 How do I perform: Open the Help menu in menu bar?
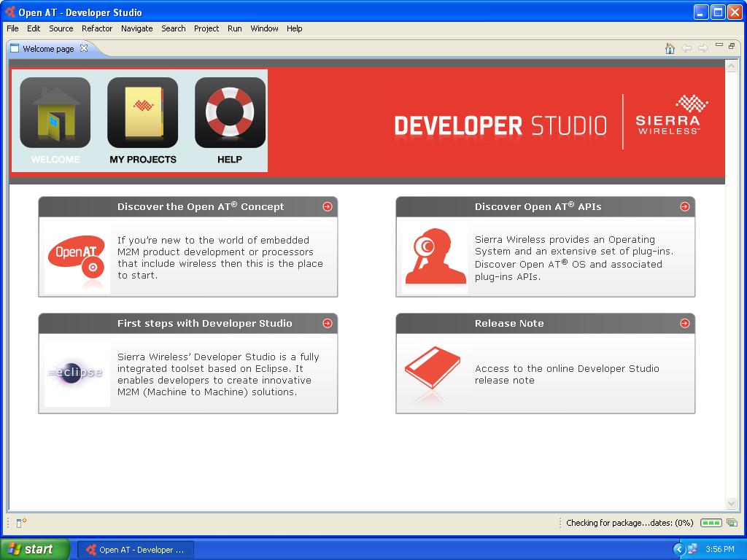[295, 28]
